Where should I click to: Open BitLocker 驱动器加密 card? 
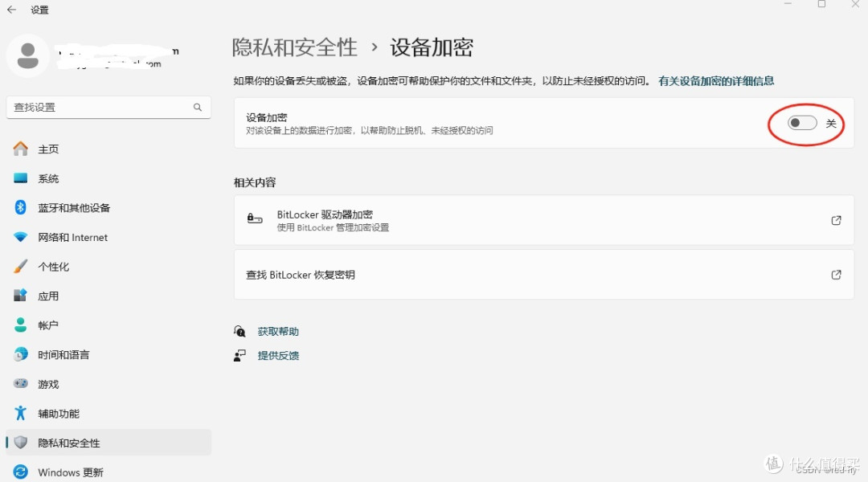click(x=543, y=219)
